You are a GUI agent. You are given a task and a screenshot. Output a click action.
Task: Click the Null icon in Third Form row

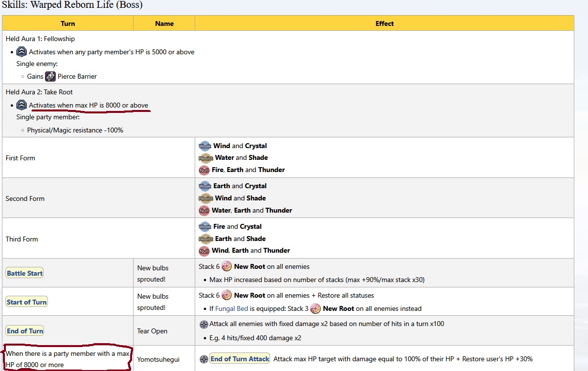pos(204,251)
